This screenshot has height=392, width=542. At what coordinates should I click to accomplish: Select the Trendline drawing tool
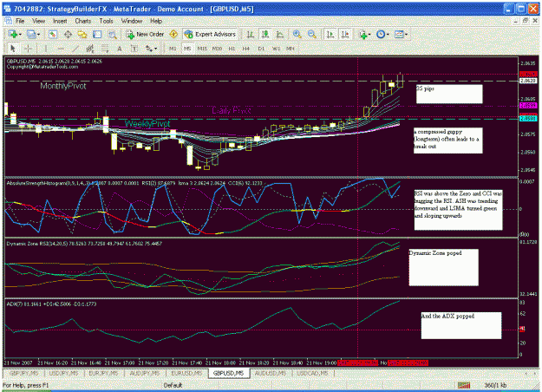click(x=75, y=49)
